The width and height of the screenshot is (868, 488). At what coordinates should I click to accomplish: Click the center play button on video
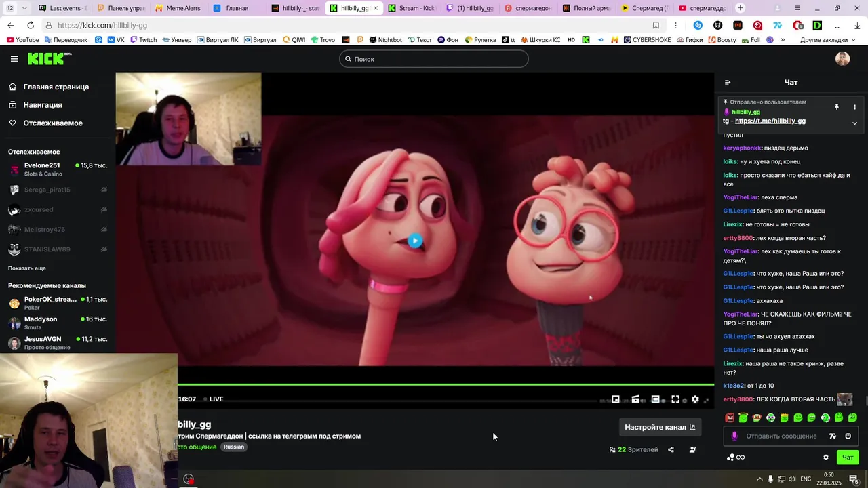point(415,241)
